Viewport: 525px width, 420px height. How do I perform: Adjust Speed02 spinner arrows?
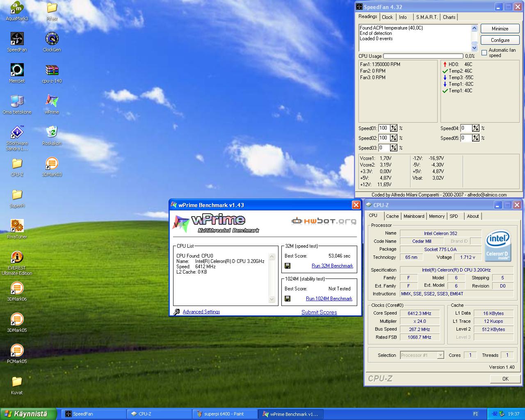click(394, 138)
